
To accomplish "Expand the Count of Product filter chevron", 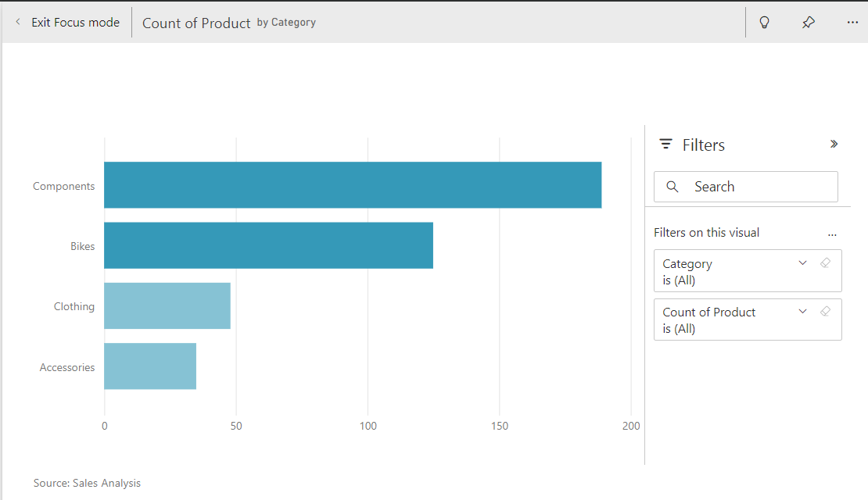I will (802, 312).
